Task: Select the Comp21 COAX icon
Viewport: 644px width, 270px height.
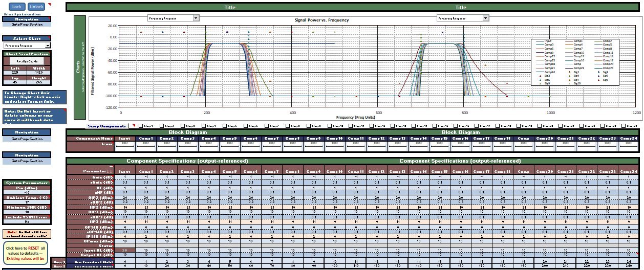Action: 566,147
